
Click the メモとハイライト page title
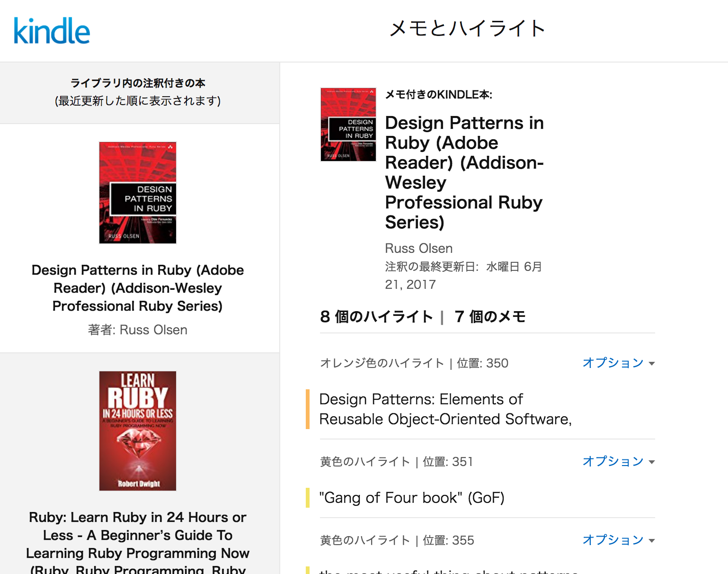tap(468, 28)
